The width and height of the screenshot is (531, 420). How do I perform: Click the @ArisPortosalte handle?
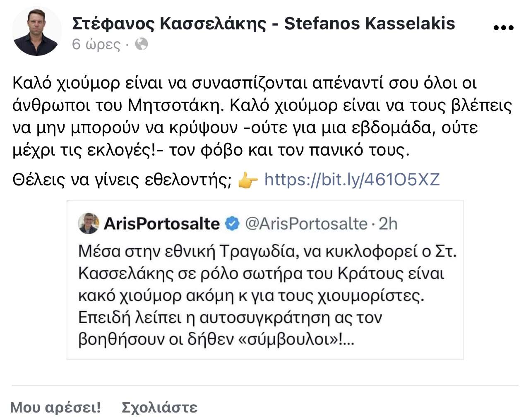pos(306,223)
